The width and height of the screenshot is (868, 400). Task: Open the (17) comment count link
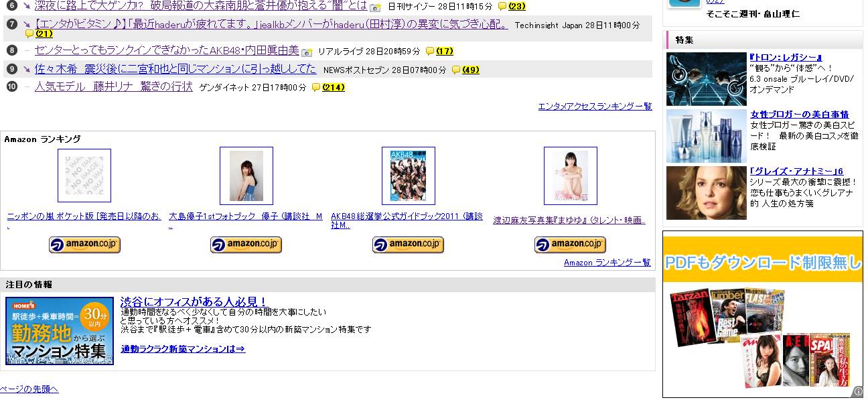pos(445,51)
